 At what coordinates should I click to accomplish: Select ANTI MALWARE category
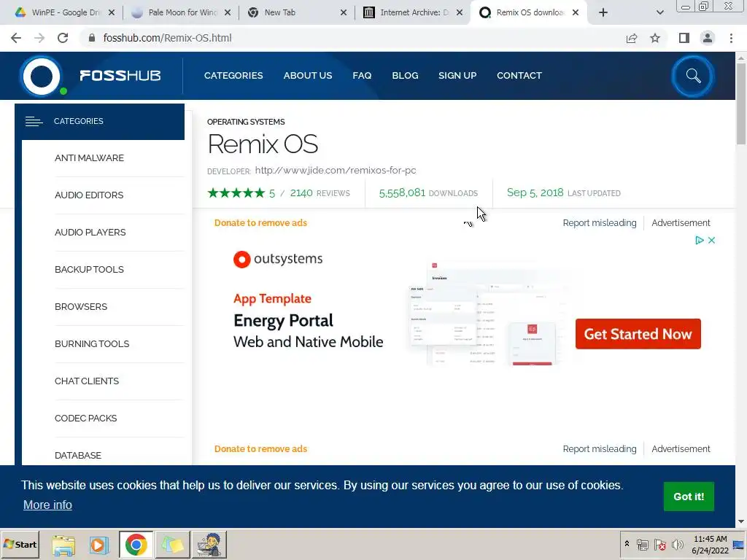coord(90,158)
